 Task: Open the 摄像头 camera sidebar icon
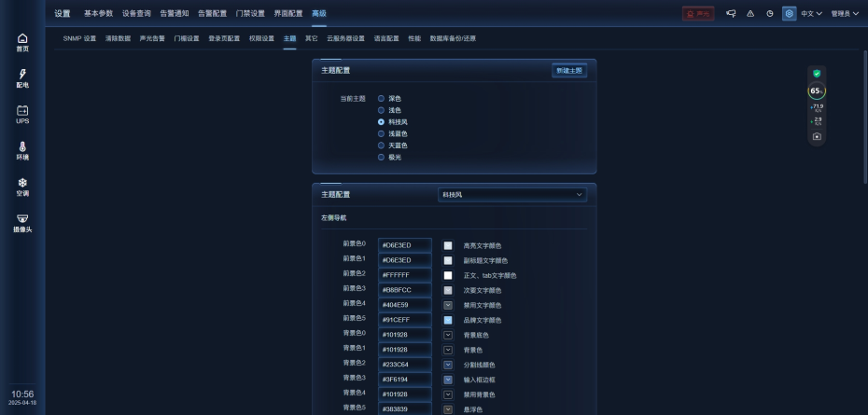(22, 223)
